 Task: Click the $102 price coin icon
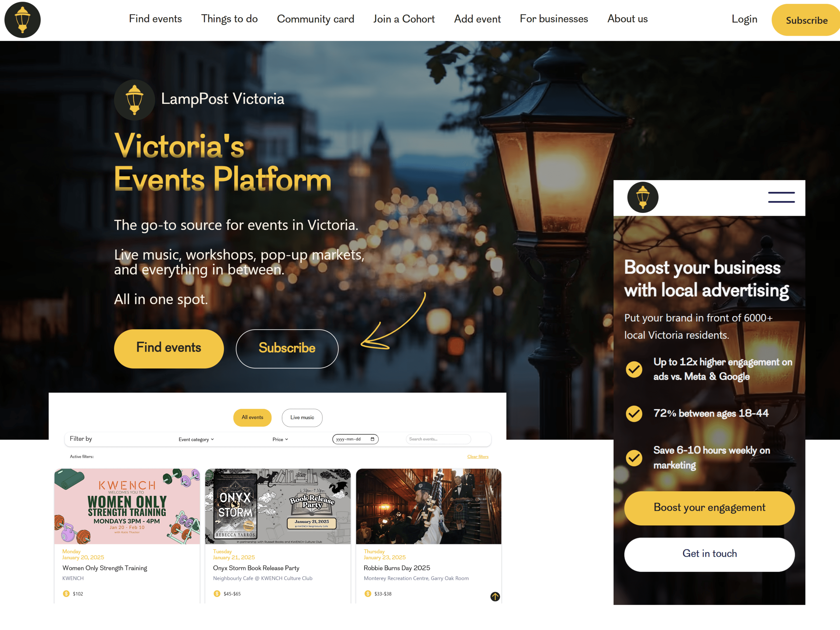[66, 593]
